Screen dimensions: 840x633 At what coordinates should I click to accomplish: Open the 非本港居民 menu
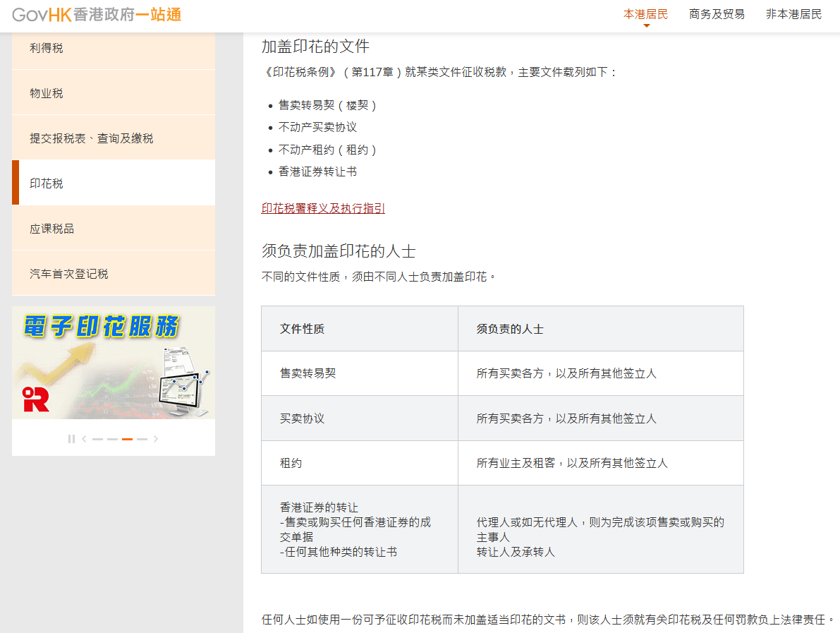793,13
